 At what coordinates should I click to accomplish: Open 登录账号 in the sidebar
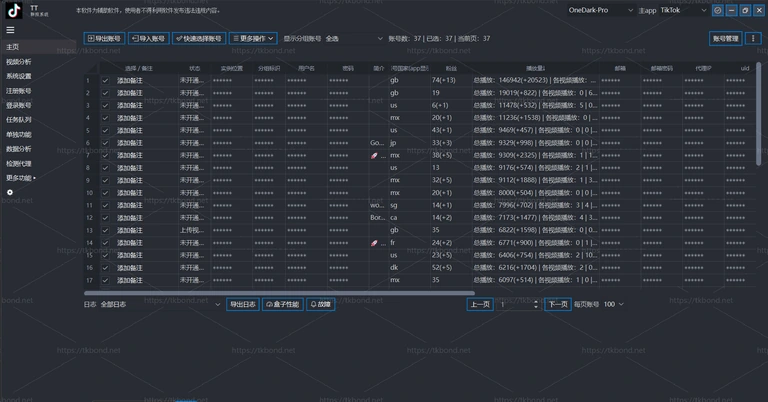[x=19, y=106]
